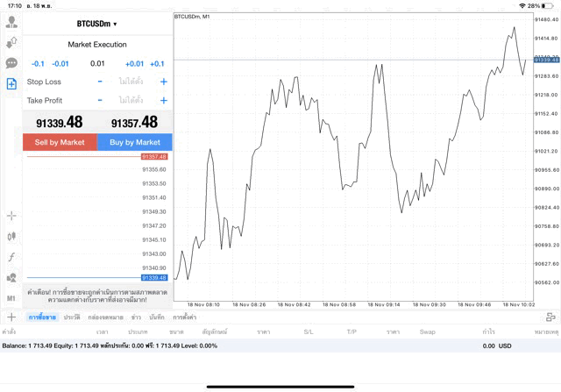The width and height of the screenshot is (561, 392).
Task: Switch to the การตั้งค่า tab
Action: pos(185,317)
